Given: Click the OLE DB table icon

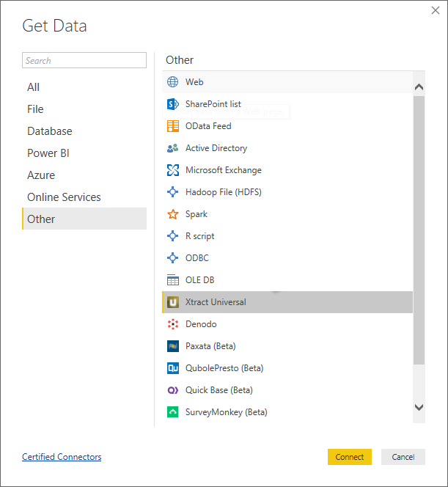Looking at the screenshot, I should 172,280.
